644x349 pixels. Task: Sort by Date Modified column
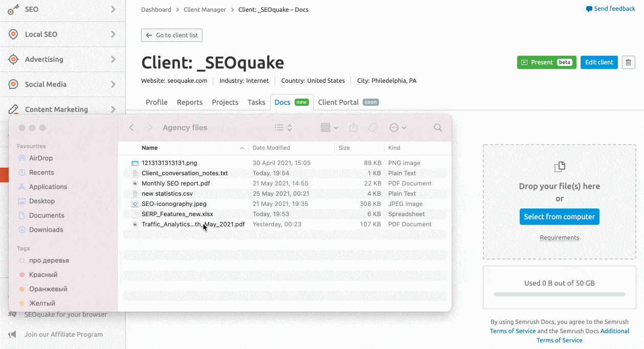pos(271,148)
